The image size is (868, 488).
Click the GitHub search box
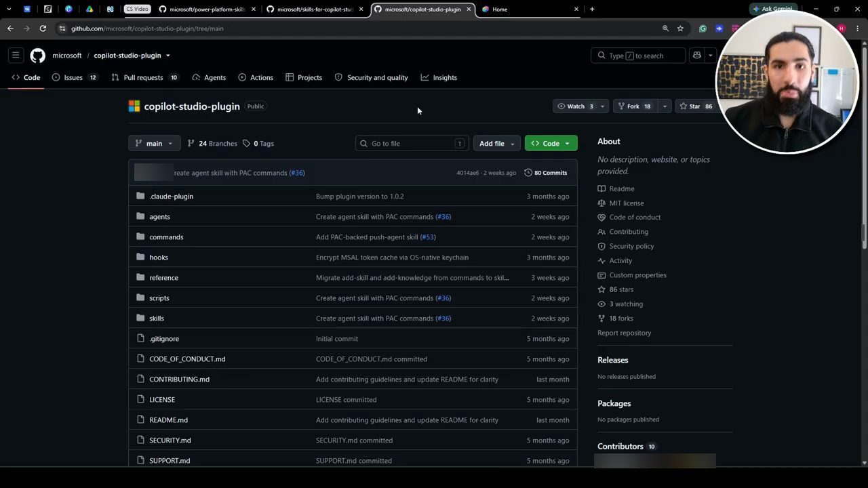638,56
